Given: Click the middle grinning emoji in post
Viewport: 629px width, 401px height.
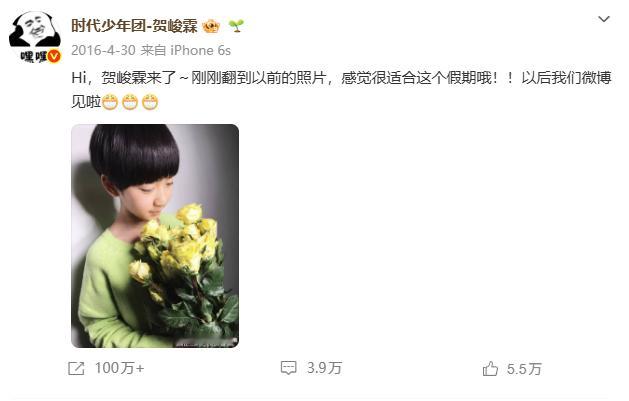Looking at the screenshot, I should tap(130, 102).
